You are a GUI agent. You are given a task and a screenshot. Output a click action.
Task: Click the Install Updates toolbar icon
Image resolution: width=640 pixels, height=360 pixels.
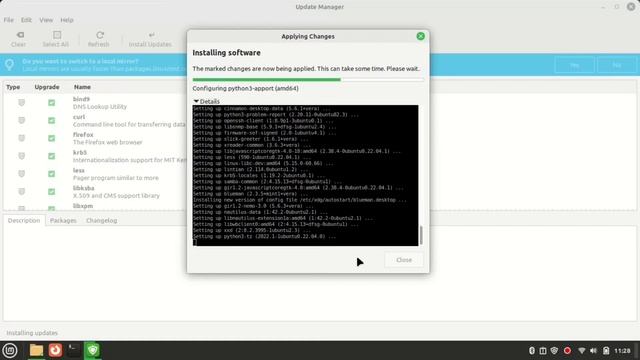(151, 35)
